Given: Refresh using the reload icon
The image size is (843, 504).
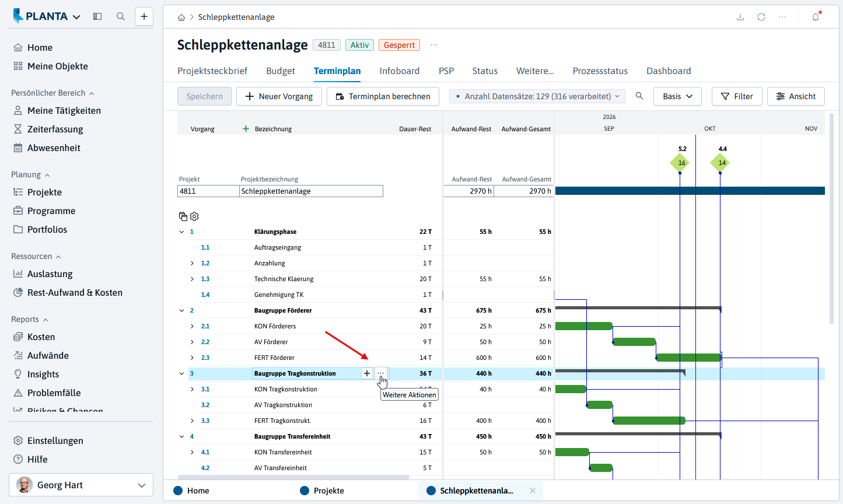Looking at the screenshot, I should (x=761, y=17).
